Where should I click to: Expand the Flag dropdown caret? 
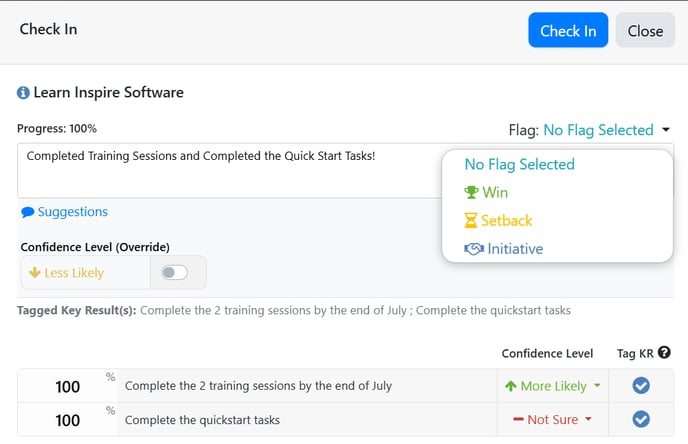click(x=666, y=130)
